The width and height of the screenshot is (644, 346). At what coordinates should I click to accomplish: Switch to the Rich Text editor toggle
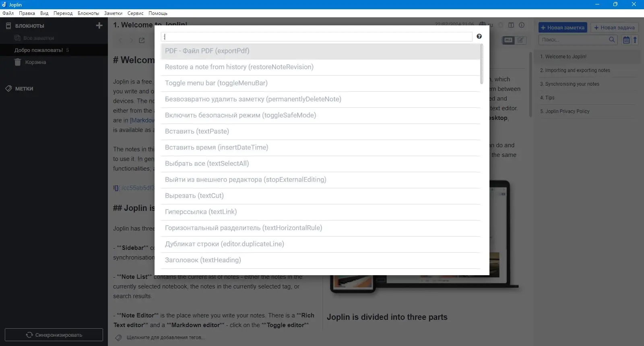click(x=520, y=40)
